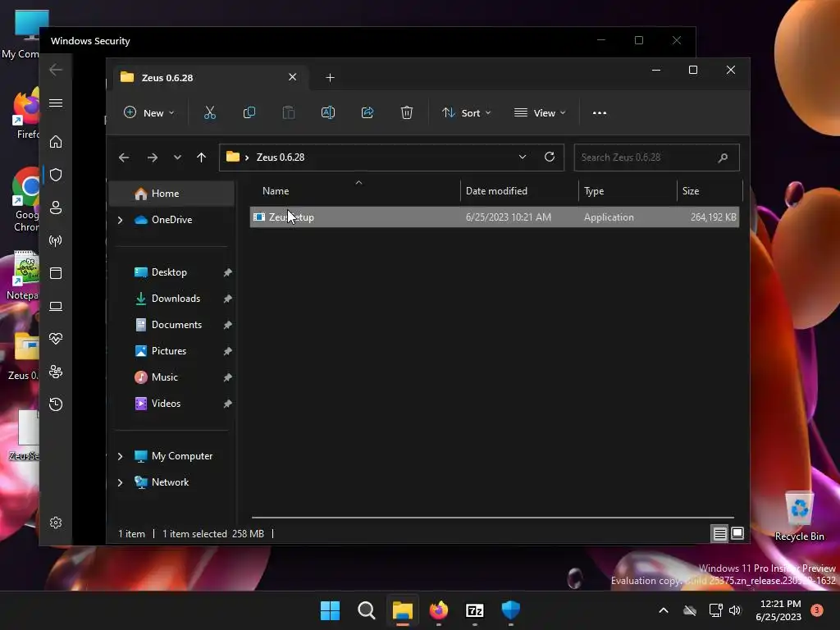Select Home in navigation pane
This screenshot has width=840, height=630.
pyautogui.click(x=171, y=194)
